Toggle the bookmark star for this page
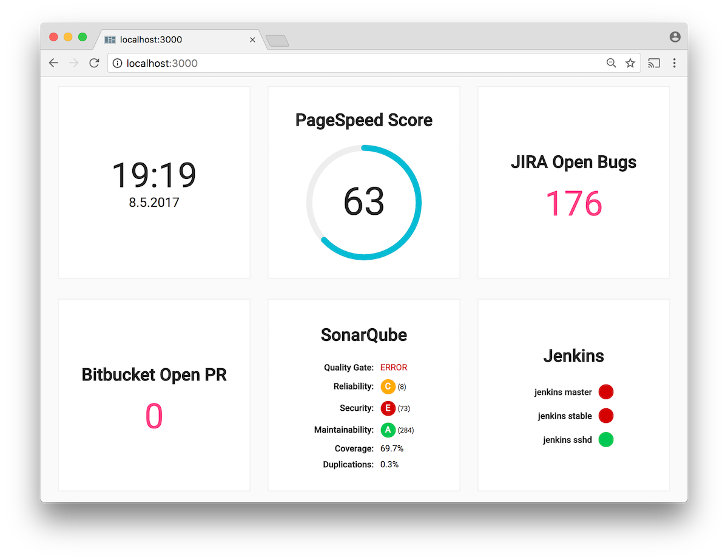 point(630,62)
